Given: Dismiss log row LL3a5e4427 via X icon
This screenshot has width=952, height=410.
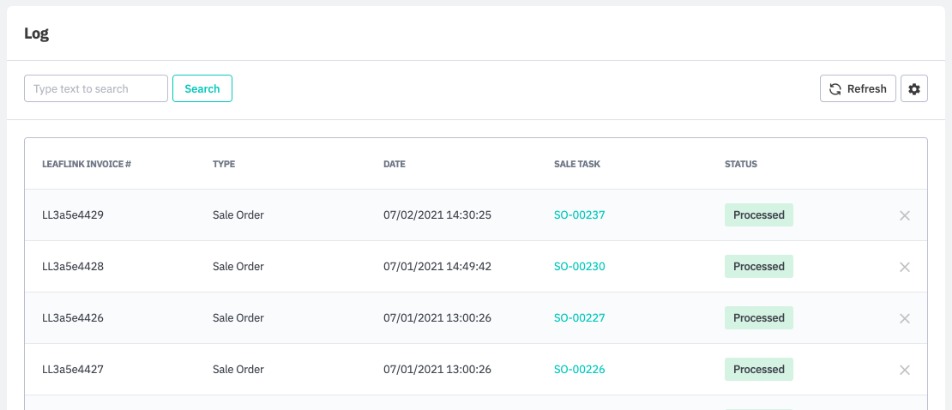Looking at the screenshot, I should (x=904, y=370).
